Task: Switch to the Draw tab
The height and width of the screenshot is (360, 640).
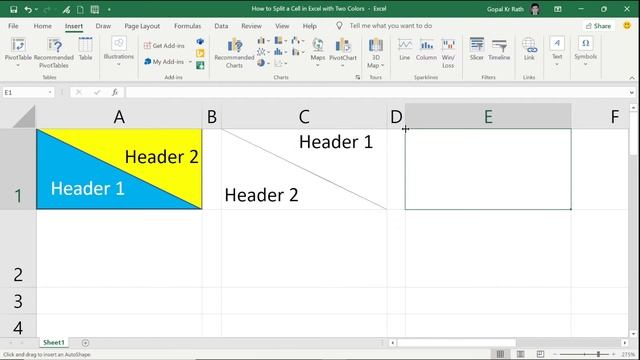Action: pyautogui.click(x=103, y=26)
